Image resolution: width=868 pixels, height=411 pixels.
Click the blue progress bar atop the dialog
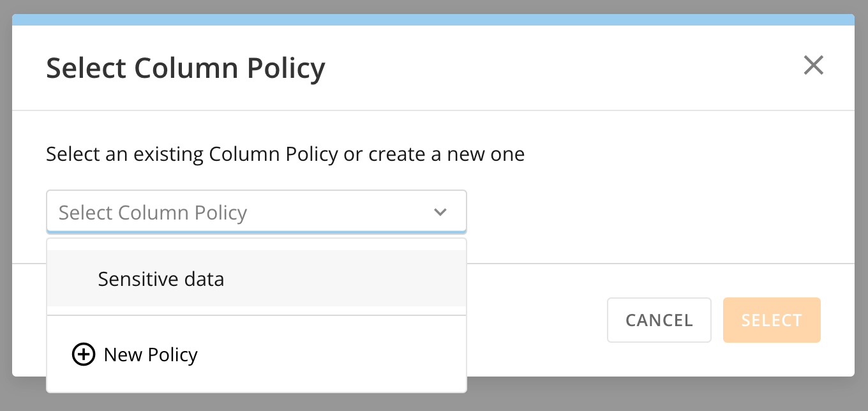coord(433,20)
